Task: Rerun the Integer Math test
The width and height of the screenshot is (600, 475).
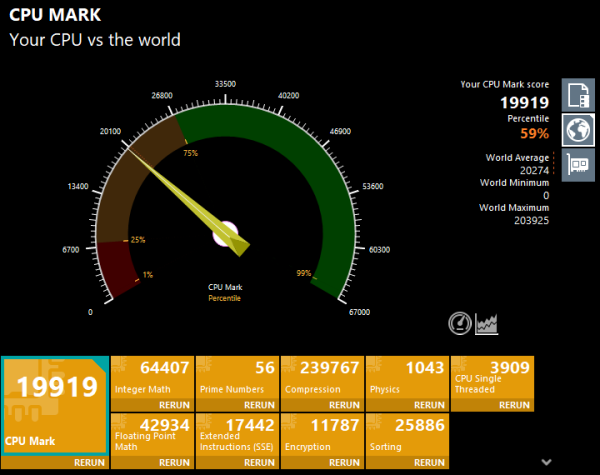Action: pos(178,405)
